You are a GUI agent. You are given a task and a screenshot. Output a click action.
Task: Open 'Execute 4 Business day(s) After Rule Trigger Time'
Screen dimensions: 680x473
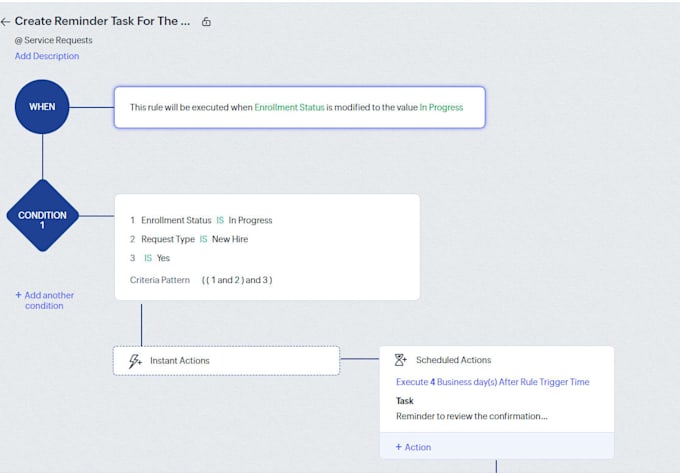tap(493, 382)
